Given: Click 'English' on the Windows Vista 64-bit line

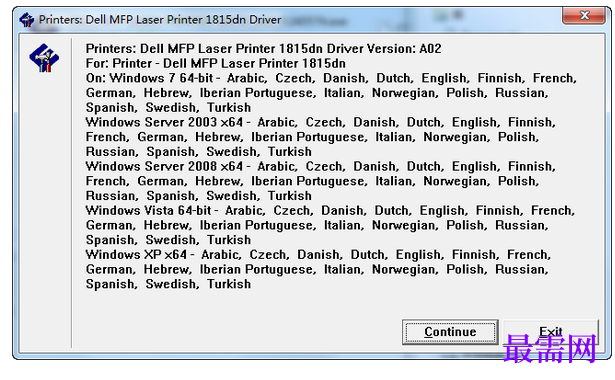Looking at the screenshot, I should pyautogui.click(x=444, y=211).
